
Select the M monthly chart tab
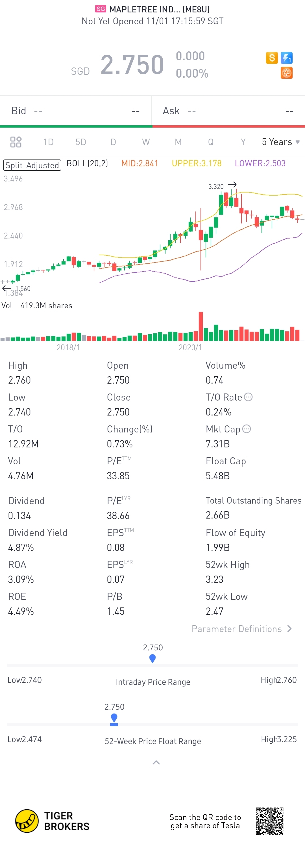tap(178, 142)
